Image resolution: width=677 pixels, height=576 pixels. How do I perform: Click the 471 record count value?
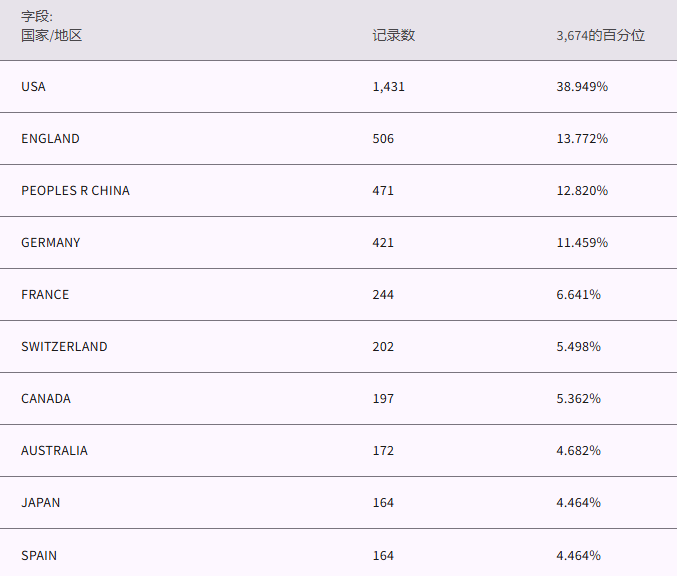tap(383, 191)
